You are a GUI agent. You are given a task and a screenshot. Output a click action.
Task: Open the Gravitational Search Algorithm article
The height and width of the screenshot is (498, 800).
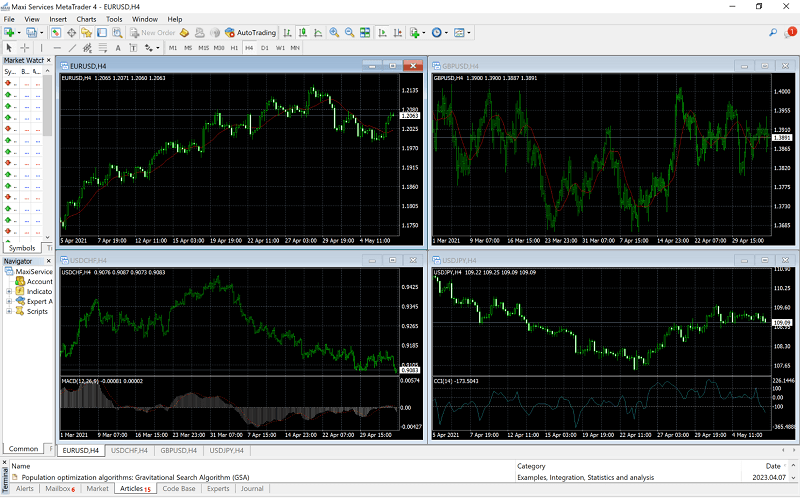click(x=135, y=478)
